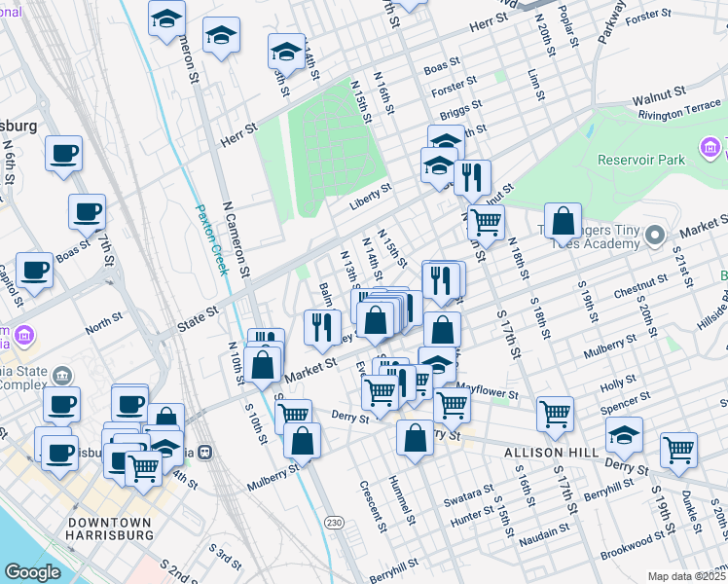Viewport: 728px width, 584px height.
Task: Click the Google logo
Action: pyautogui.click(x=33, y=572)
